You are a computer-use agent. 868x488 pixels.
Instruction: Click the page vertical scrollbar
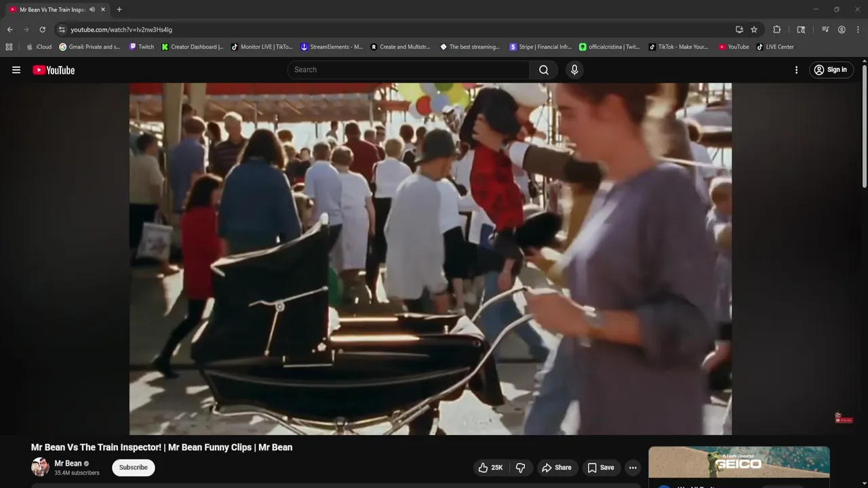(864, 127)
